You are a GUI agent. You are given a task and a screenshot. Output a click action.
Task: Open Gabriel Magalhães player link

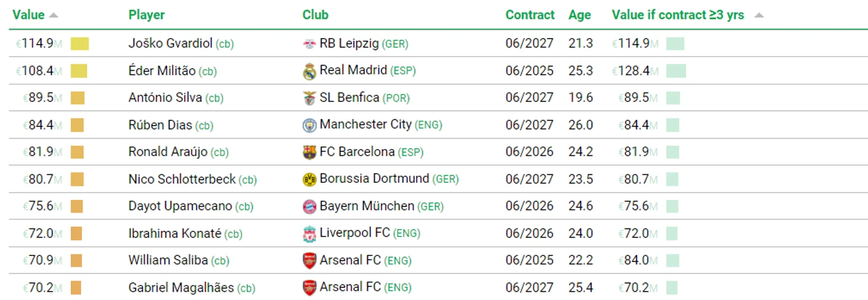[181, 287]
